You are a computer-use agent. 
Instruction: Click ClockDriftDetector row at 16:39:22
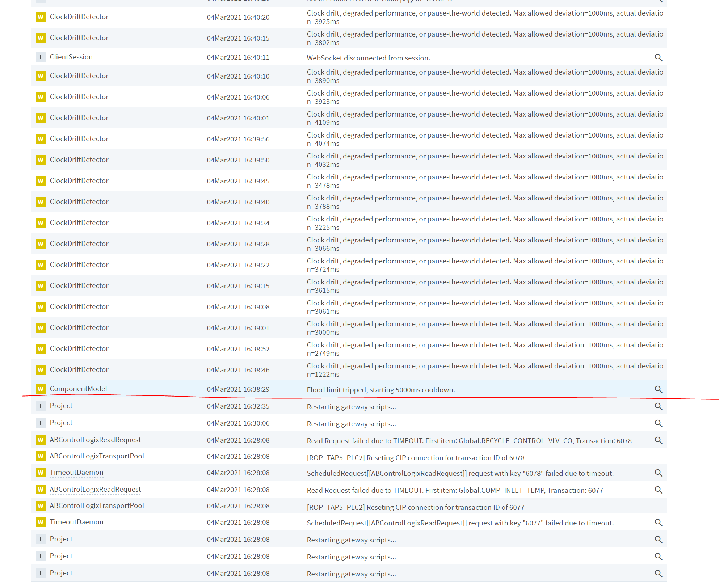[x=349, y=265]
